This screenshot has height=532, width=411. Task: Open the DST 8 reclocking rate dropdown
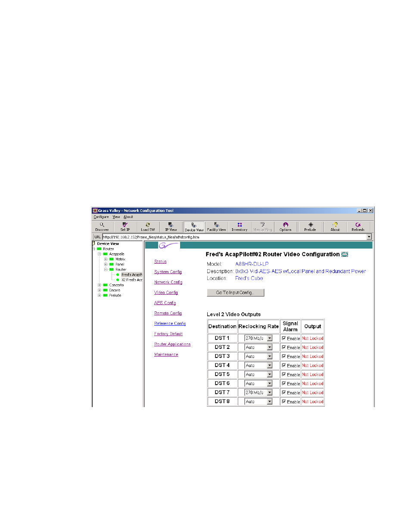270,401
